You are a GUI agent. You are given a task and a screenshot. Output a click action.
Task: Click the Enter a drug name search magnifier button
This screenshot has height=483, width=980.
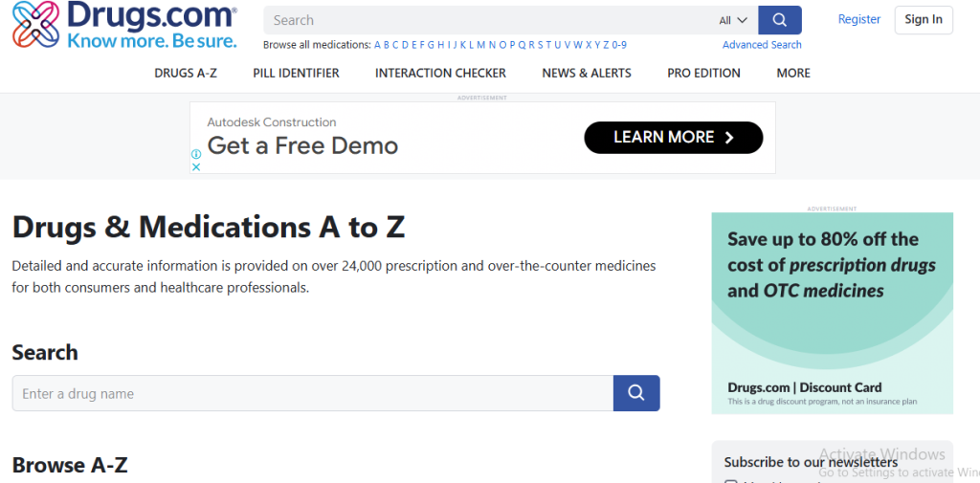(x=636, y=393)
